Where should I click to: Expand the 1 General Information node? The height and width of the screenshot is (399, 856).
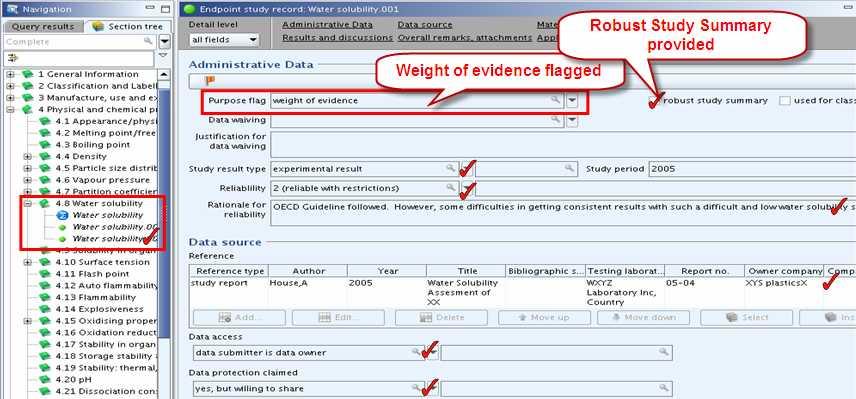(10, 74)
